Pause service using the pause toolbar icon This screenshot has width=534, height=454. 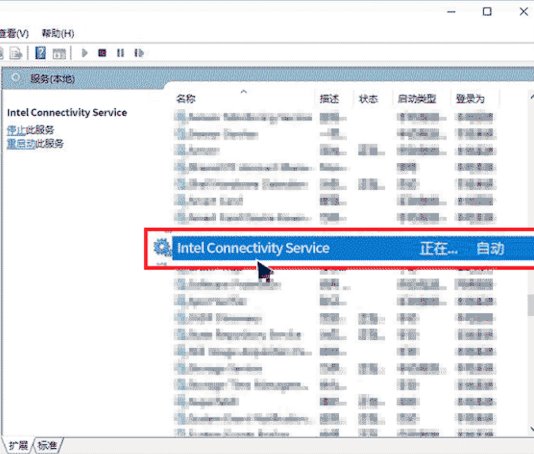(120, 53)
